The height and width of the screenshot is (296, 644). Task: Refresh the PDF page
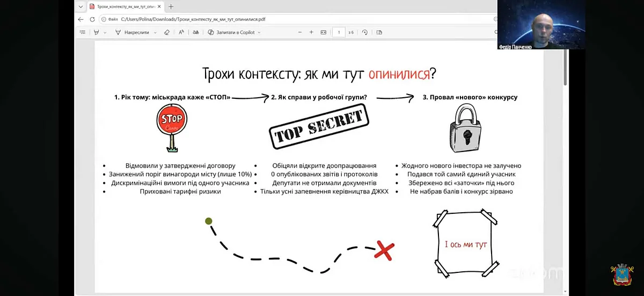click(x=92, y=19)
